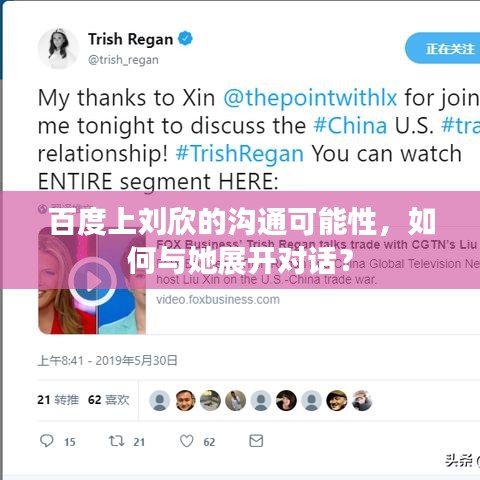Click the first liker's default avatar

160,400
